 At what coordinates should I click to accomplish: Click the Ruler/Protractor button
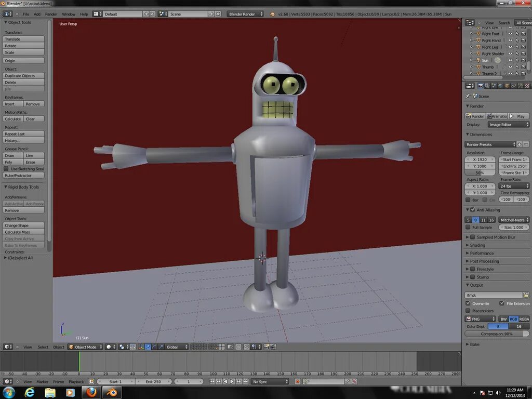[x=23, y=176]
